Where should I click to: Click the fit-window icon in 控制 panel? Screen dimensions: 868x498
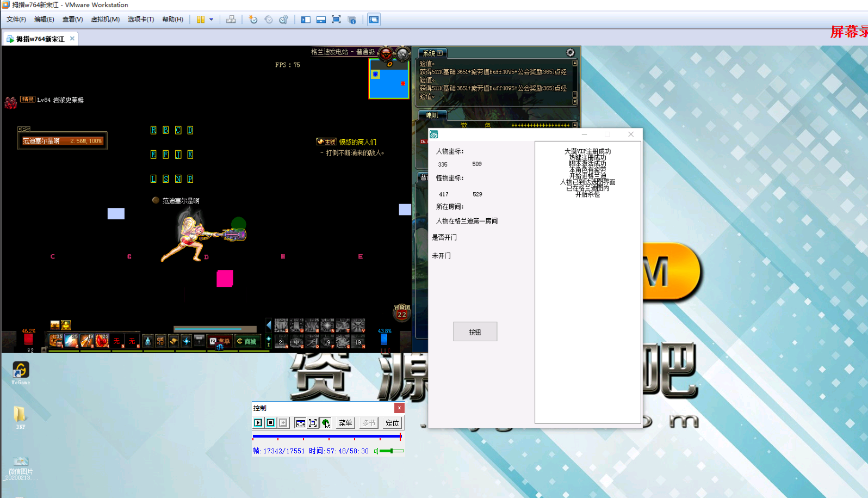(300, 423)
